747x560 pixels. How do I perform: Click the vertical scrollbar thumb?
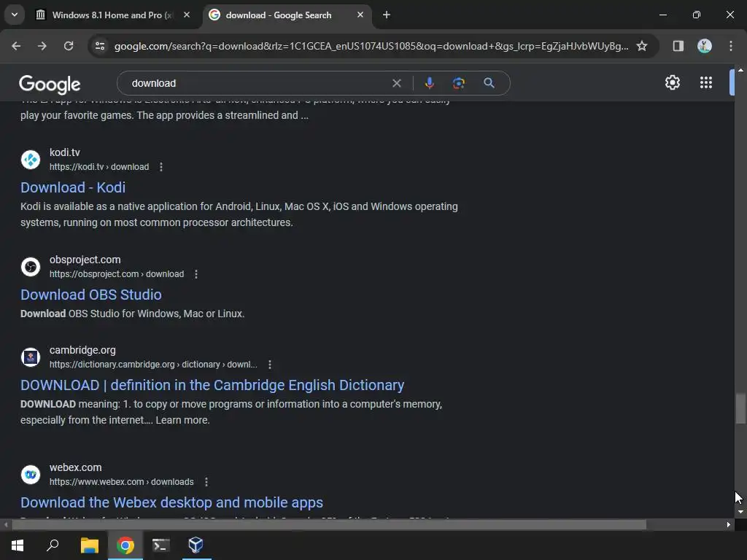pos(740,408)
